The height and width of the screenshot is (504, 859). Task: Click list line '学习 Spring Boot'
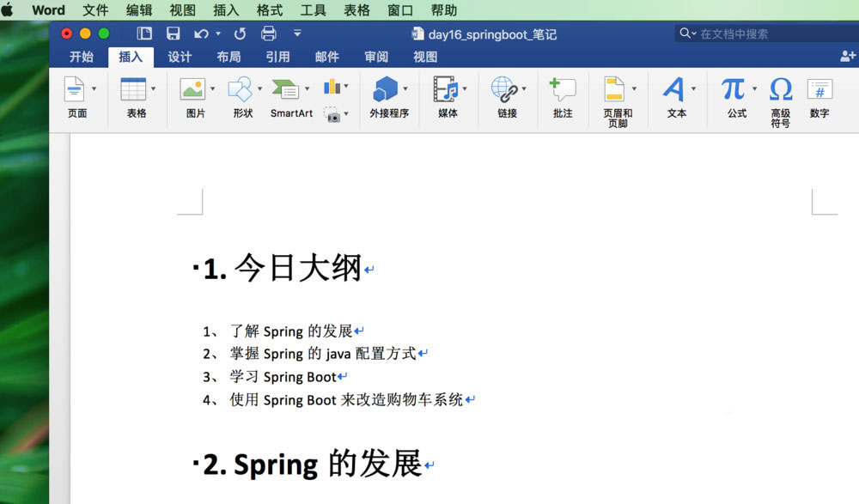[283, 377]
